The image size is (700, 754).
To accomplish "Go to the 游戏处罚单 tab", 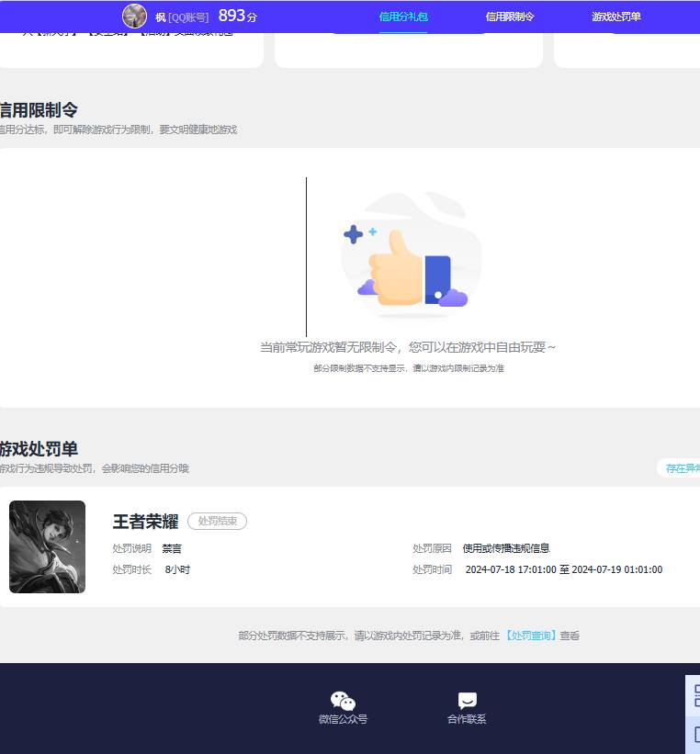I will point(615,17).
